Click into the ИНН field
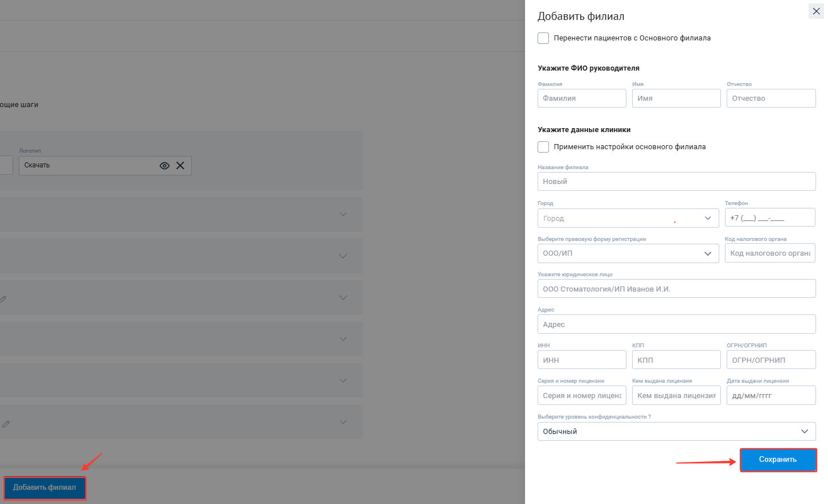 coord(581,360)
